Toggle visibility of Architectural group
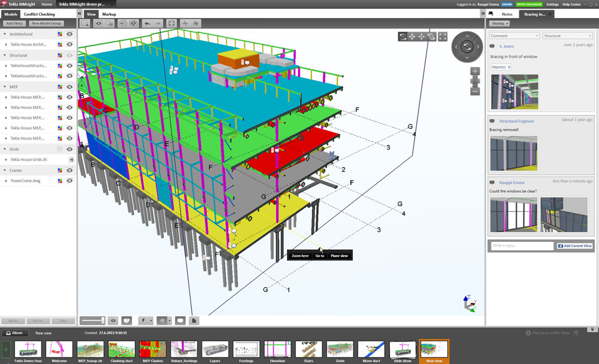 coord(69,34)
